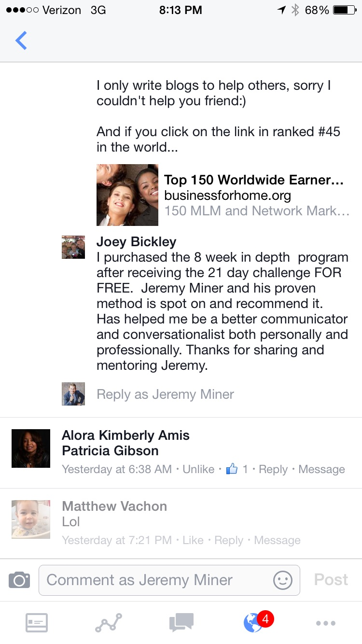Open Patricia Gibson tagged name

tap(110, 451)
